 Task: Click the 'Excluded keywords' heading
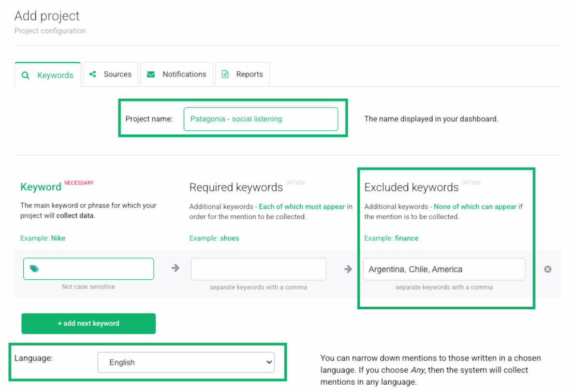[411, 187]
